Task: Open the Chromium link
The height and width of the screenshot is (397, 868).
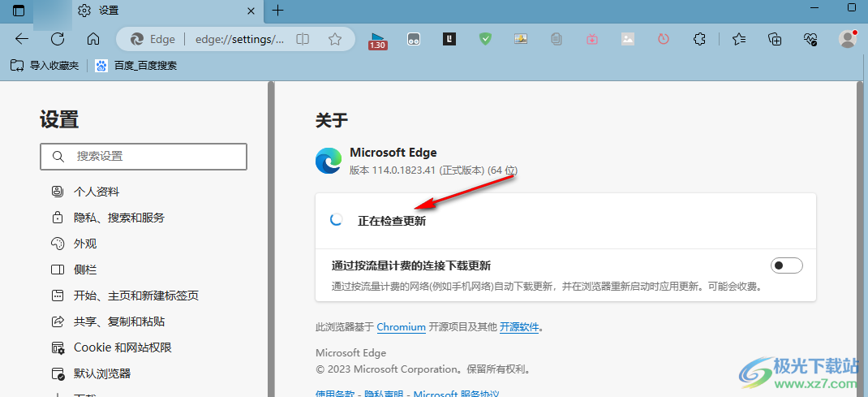Action: [402, 327]
